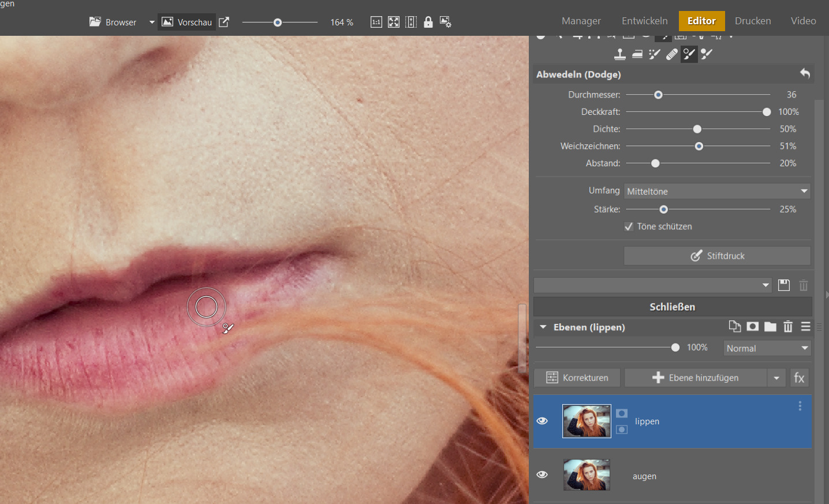Open layer blend mode Normal dropdown
Screen dimensions: 829x504
[x=767, y=348]
